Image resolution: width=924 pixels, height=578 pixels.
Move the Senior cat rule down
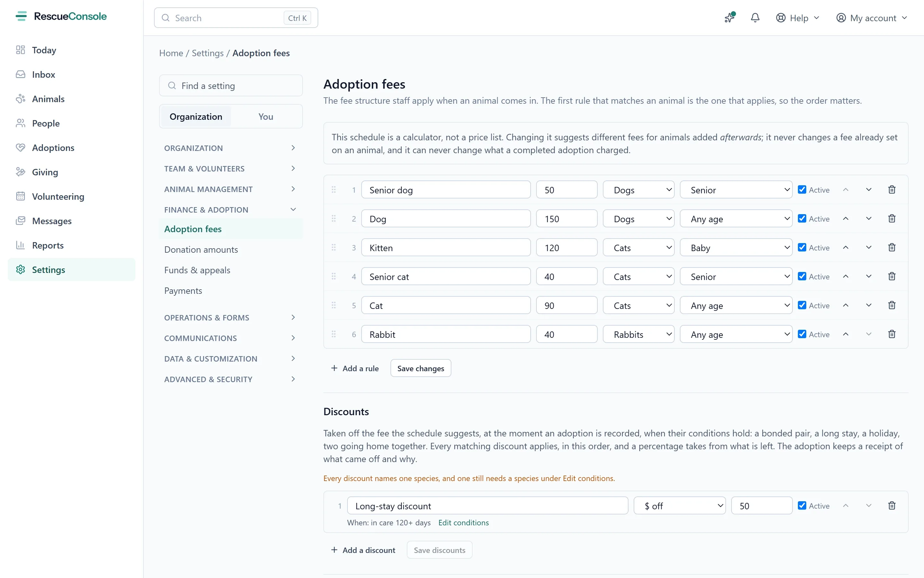[868, 276]
